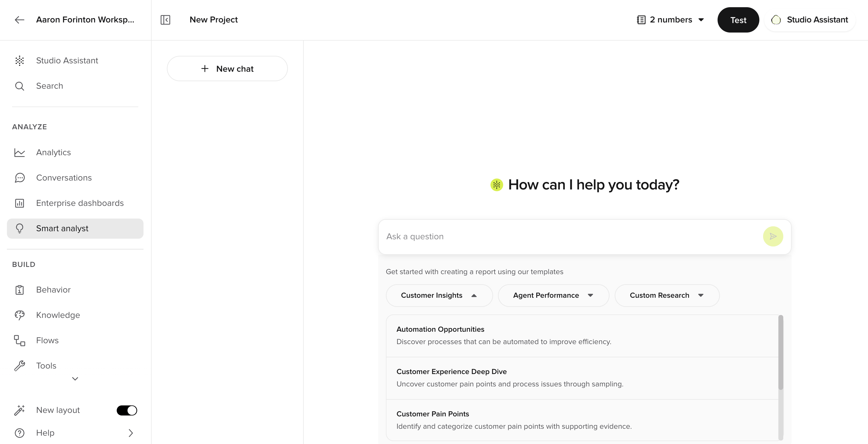
Task: Click the Search magnifier icon
Action: tap(20, 86)
